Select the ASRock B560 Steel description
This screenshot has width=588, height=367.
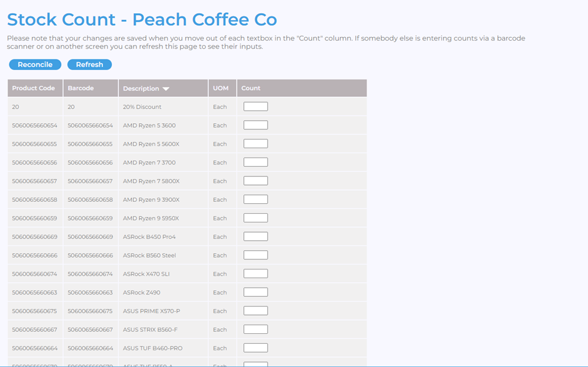[150, 255]
